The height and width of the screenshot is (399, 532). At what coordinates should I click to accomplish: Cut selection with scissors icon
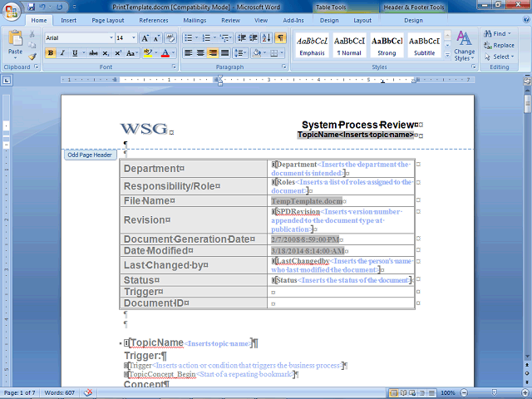coord(32,34)
